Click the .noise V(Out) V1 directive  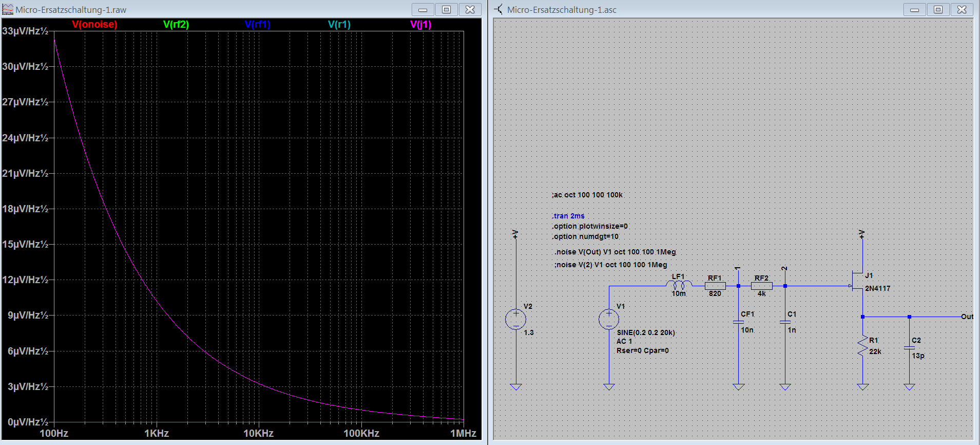pos(615,252)
